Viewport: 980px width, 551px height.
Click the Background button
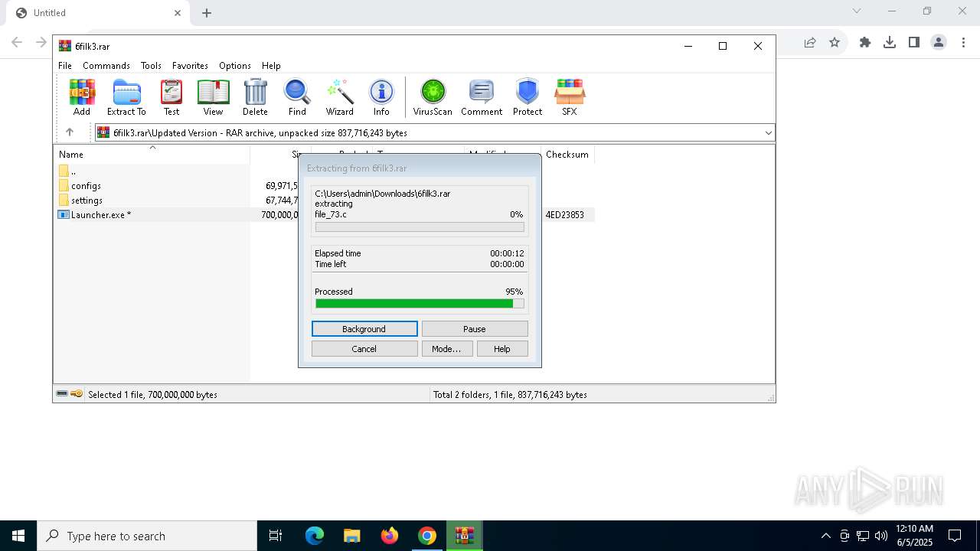point(364,329)
